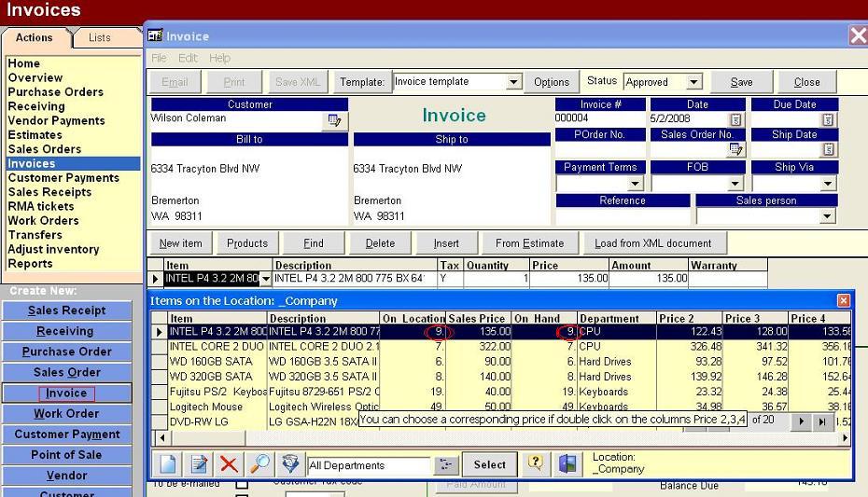This screenshot has width=868, height=497.
Task: Click the Save button
Action: (x=741, y=82)
